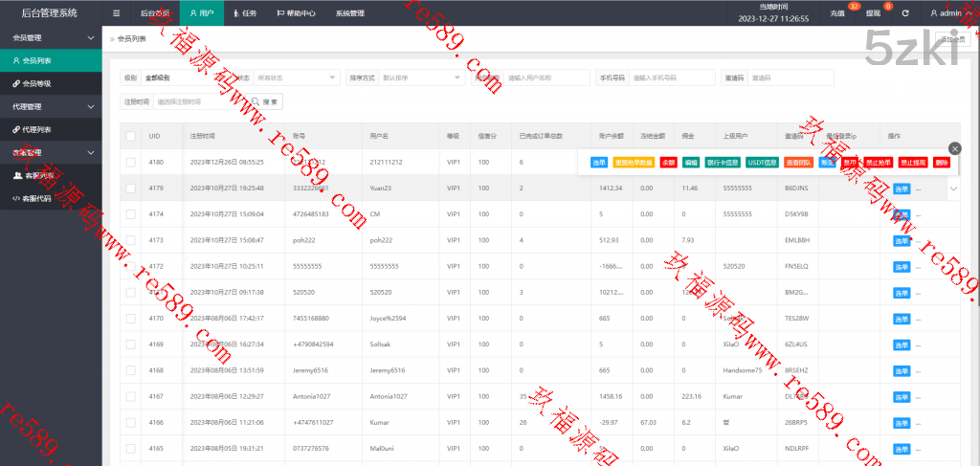Select the checkbox for UID 4174
This screenshot has width=980, height=466.
click(130, 213)
